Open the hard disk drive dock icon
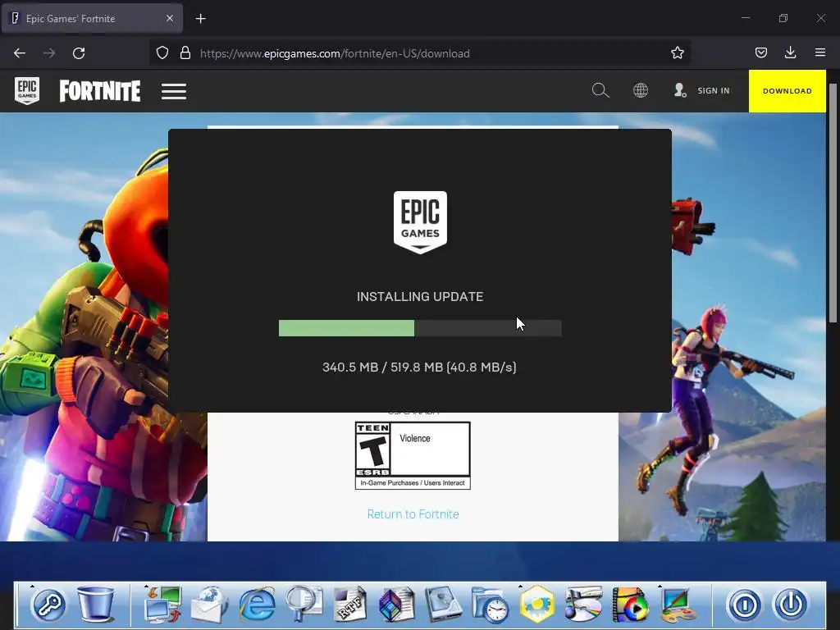Image resolution: width=840 pixels, height=630 pixels. (x=444, y=605)
